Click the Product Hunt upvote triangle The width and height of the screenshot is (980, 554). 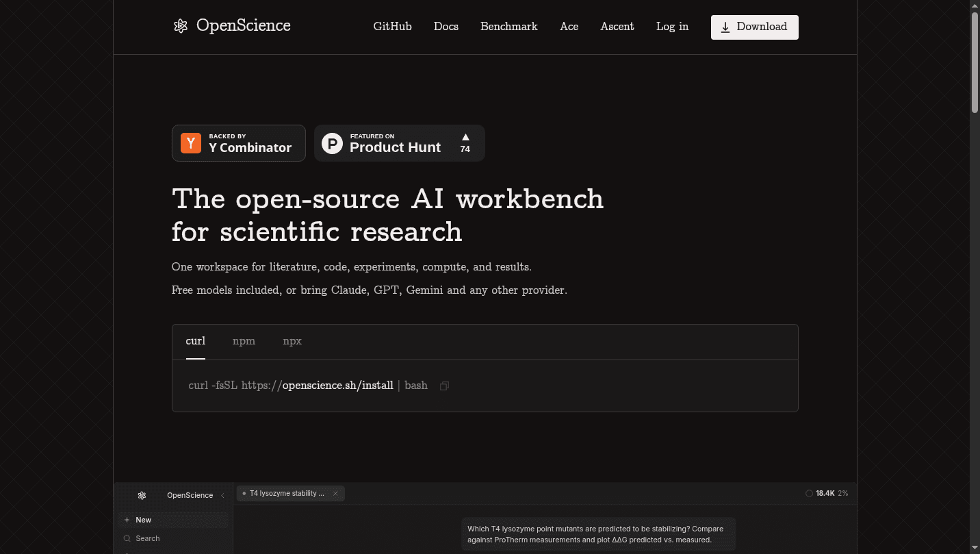coord(465,137)
